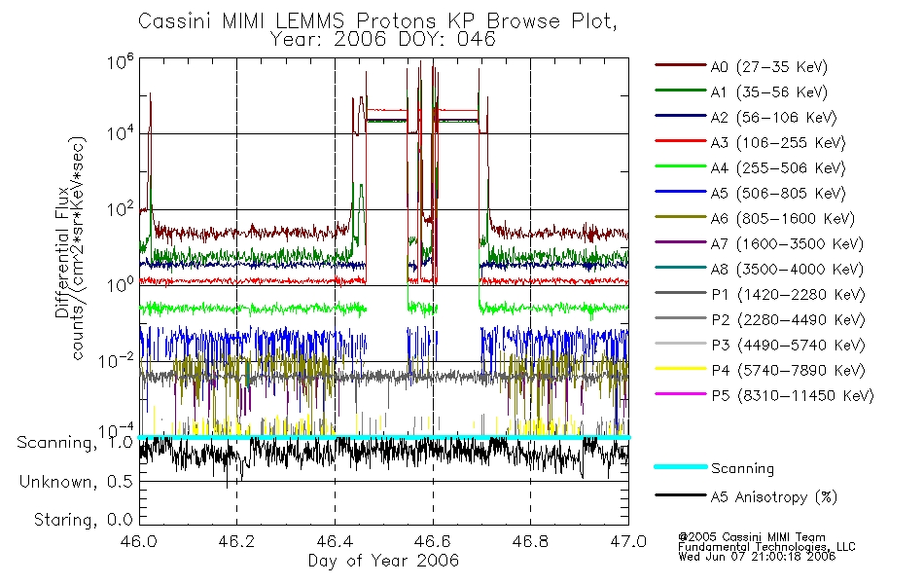
Task: Click the Fundamental Technologies, LLC credit
Action: (x=766, y=547)
